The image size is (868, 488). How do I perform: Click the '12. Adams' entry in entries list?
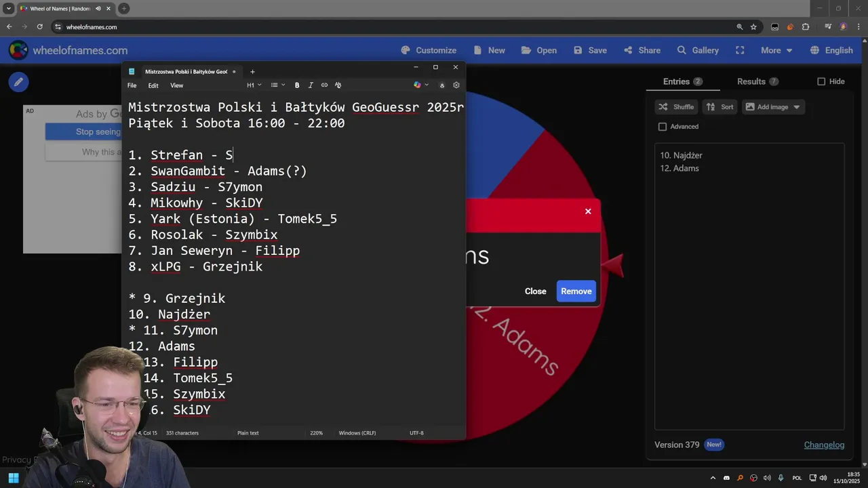tap(679, 168)
